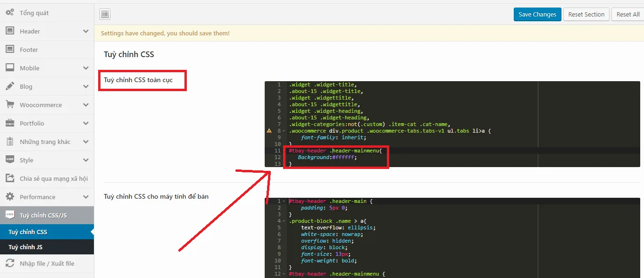Viewport: 644px width, 278px height.
Task: Expand the Portfolio menu chevron
Action: click(x=85, y=123)
